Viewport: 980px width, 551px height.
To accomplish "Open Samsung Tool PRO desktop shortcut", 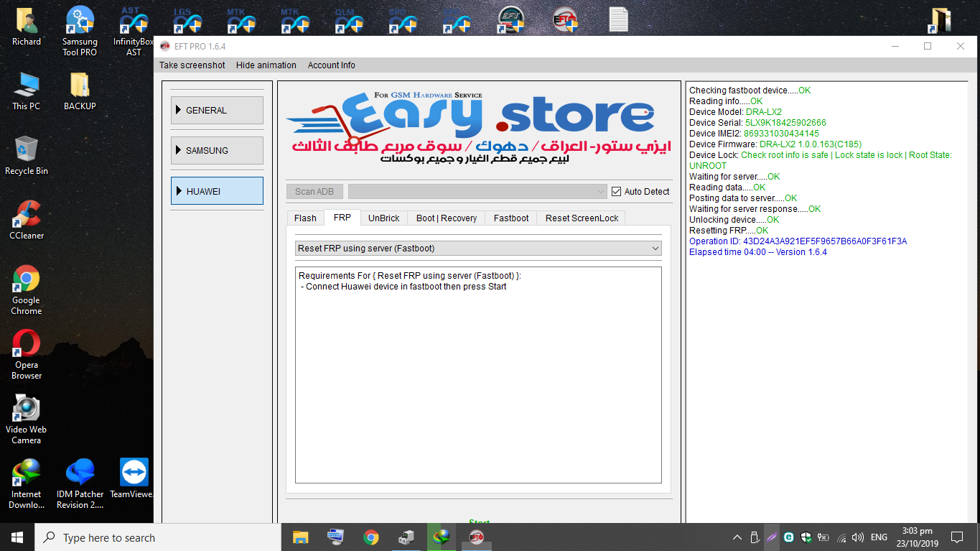I will point(80,32).
